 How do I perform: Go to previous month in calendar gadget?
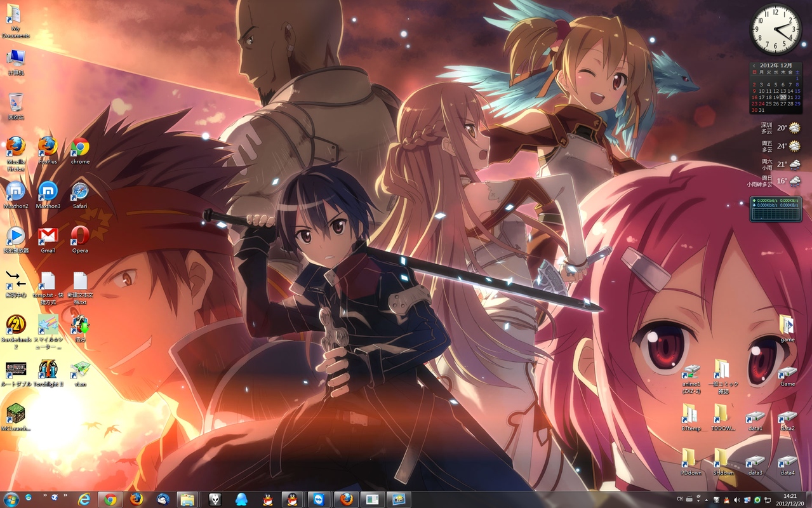[x=754, y=65]
